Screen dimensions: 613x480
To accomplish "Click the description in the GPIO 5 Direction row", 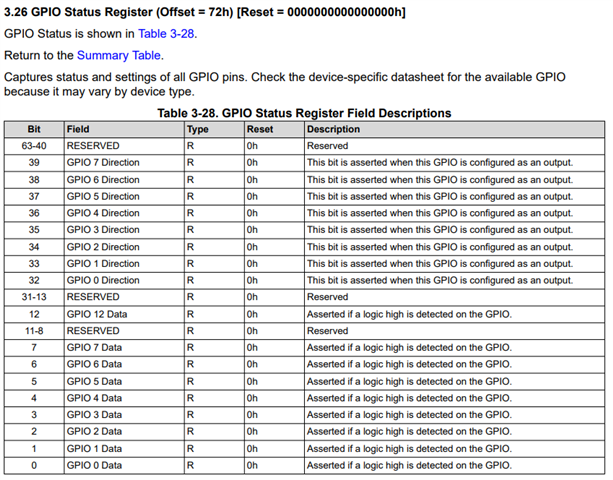I will pos(440,196).
